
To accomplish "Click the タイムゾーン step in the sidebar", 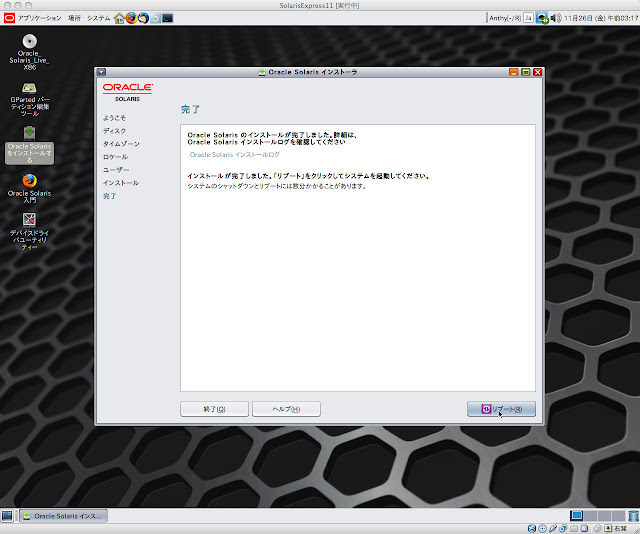I will 121,144.
